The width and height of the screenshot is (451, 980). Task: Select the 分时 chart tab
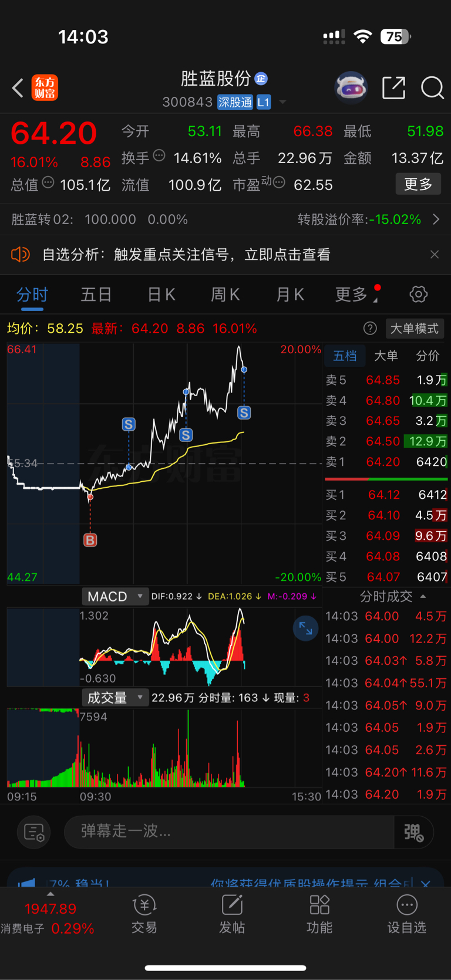click(x=32, y=295)
